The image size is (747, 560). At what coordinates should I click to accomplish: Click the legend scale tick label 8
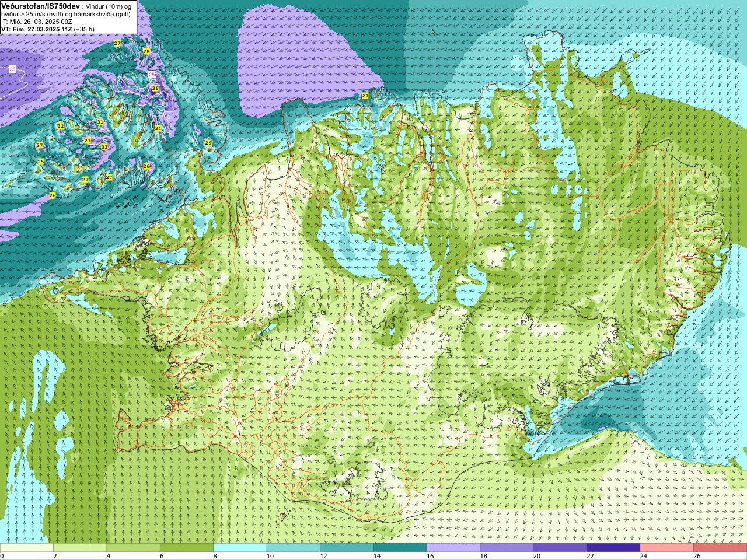[x=215, y=556]
